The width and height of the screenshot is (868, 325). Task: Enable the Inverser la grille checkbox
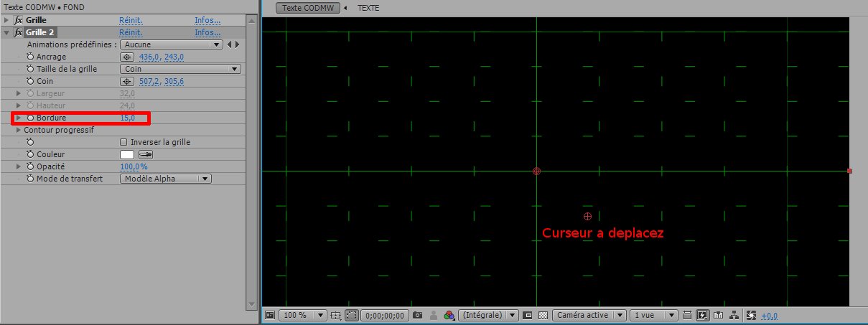click(x=123, y=142)
